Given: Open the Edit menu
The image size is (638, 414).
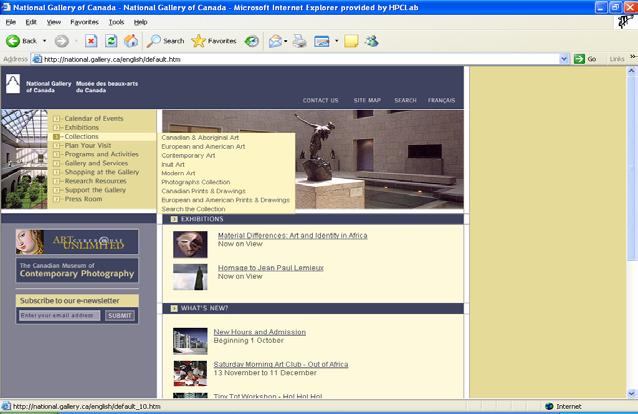Looking at the screenshot, I should (x=31, y=22).
